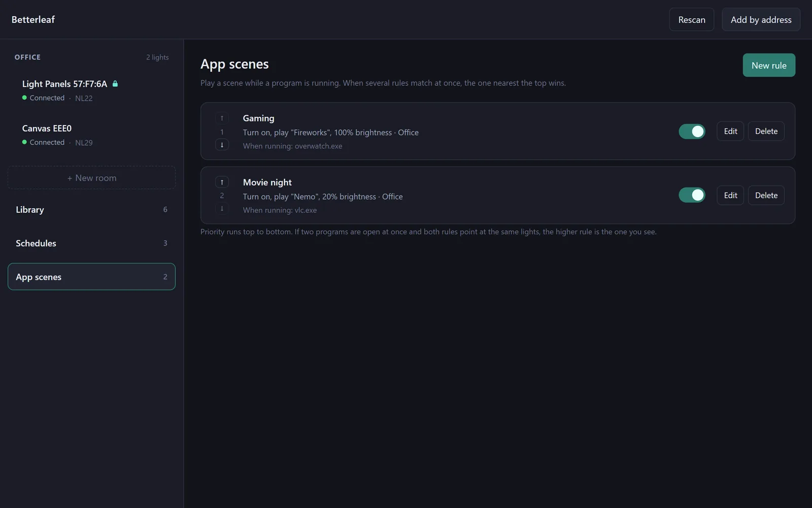
Task: Click "When running: vlc.exe" text
Action: pos(280,210)
